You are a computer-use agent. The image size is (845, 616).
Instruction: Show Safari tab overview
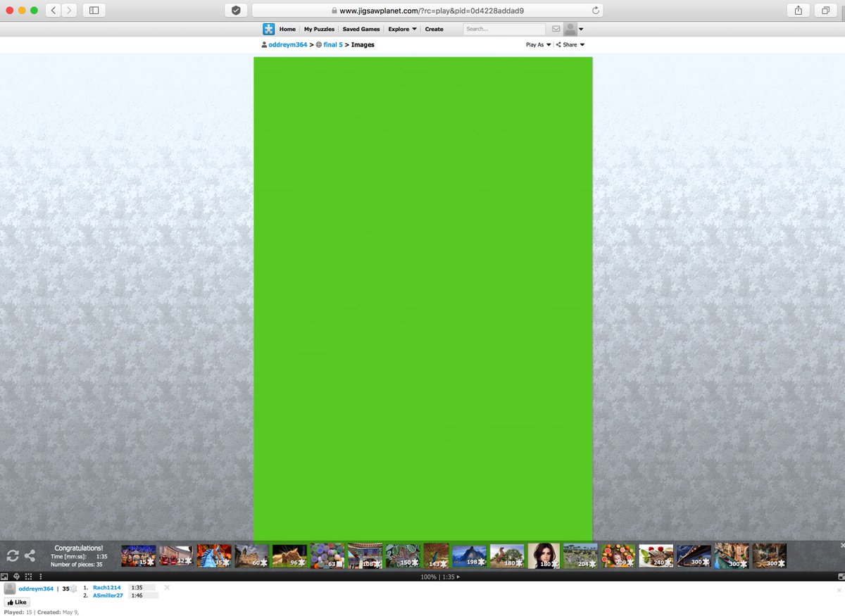point(825,11)
